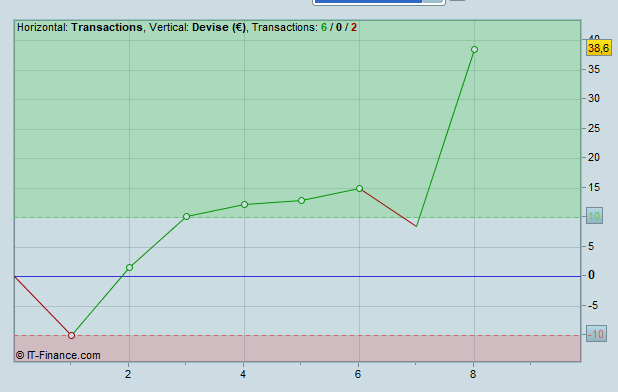Click the data point at transaction 3

point(186,216)
